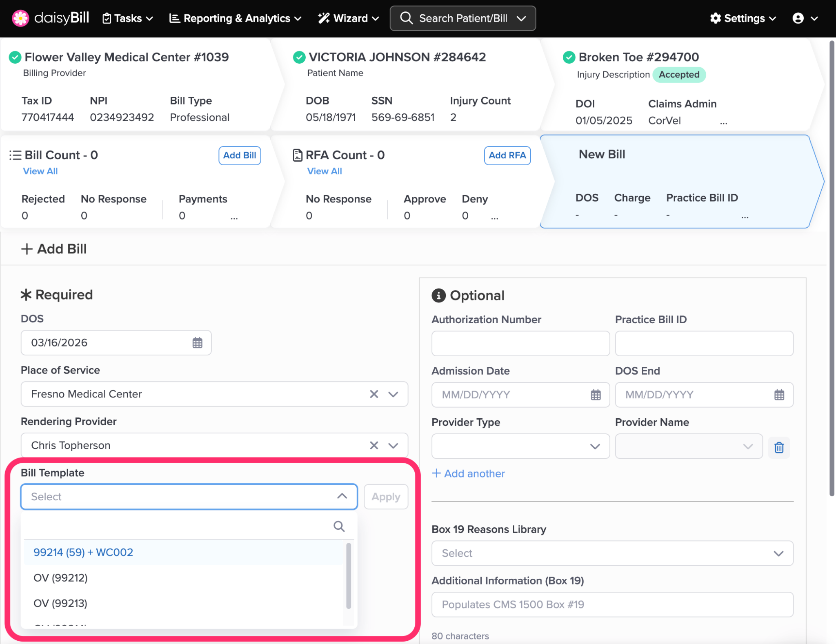Open Box 19 Reasons Library dropdown
Image resolution: width=836 pixels, height=644 pixels.
pos(778,553)
